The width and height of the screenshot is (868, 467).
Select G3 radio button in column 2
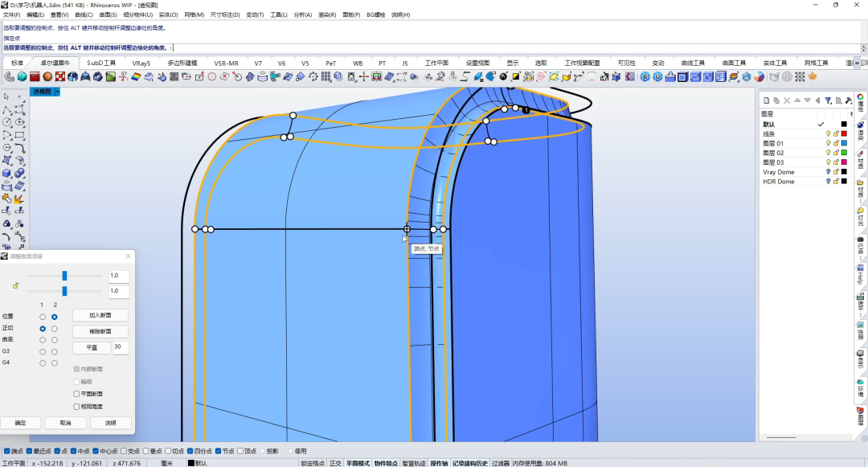(x=55, y=352)
